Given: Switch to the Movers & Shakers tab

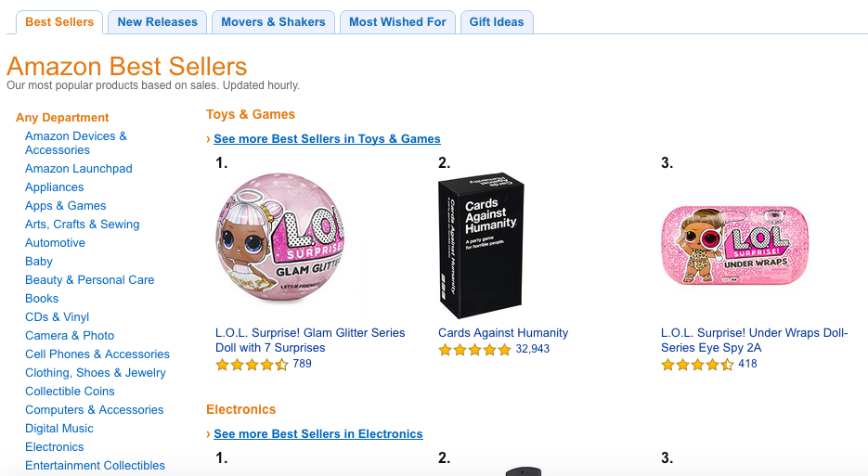Looking at the screenshot, I should click(x=273, y=22).
